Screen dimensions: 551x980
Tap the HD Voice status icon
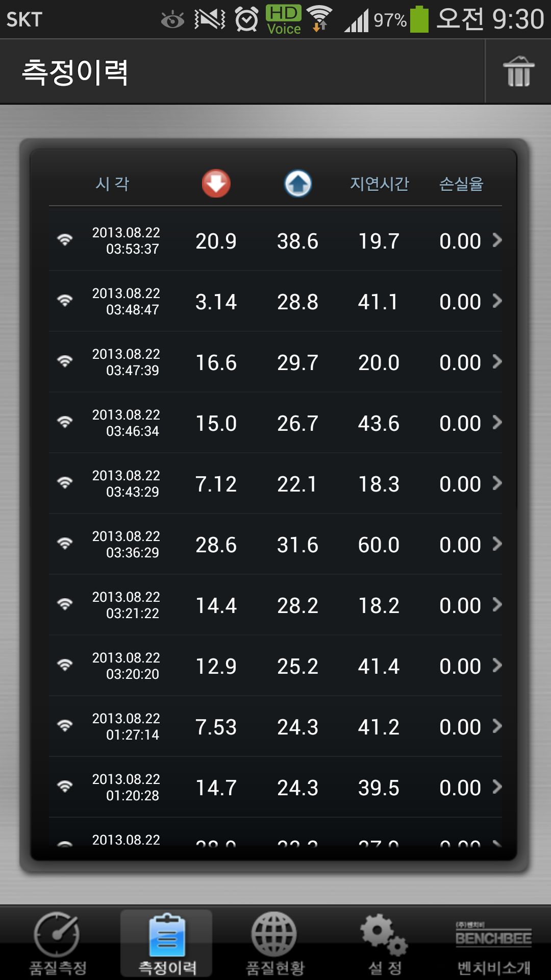click(284, 19)
